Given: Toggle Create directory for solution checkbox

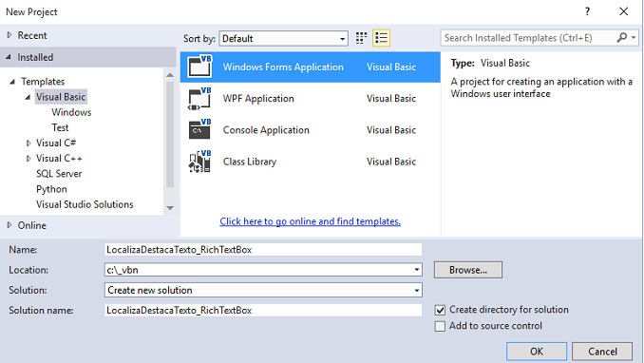Looking at the screenshot, I should 440,310.
